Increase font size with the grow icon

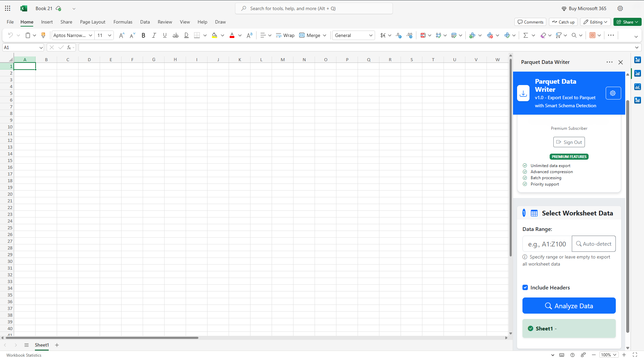[122, 35]
